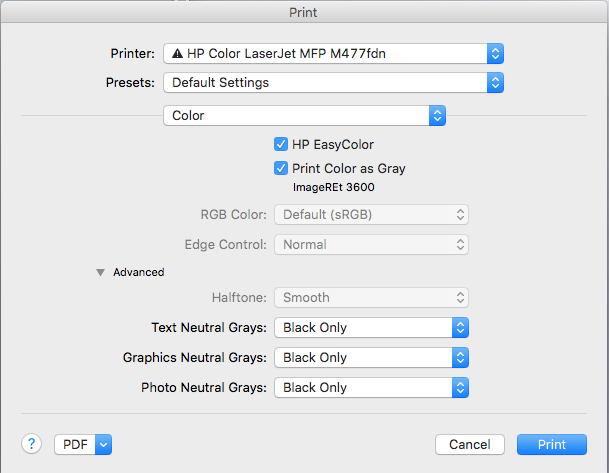Image resolution: width=609 pixels, height=473 pixels.
Task: Collapse the Advanced disclosure triangle
Action: pyautogui.click(x=100, y=272)
